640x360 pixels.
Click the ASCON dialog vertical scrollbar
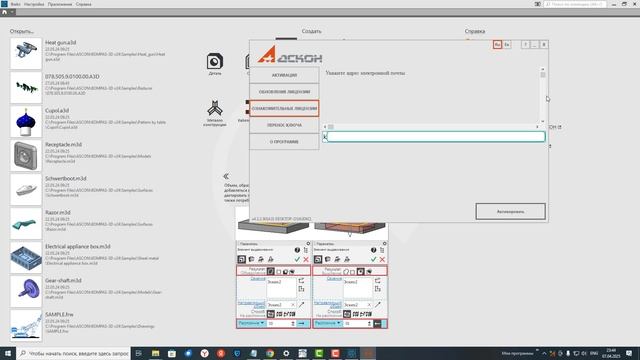point(542,96)
